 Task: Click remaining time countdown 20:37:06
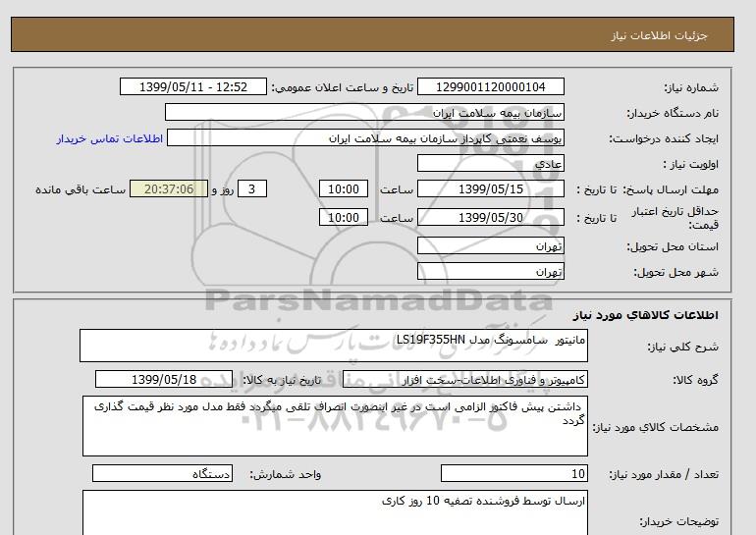(169, 188)
